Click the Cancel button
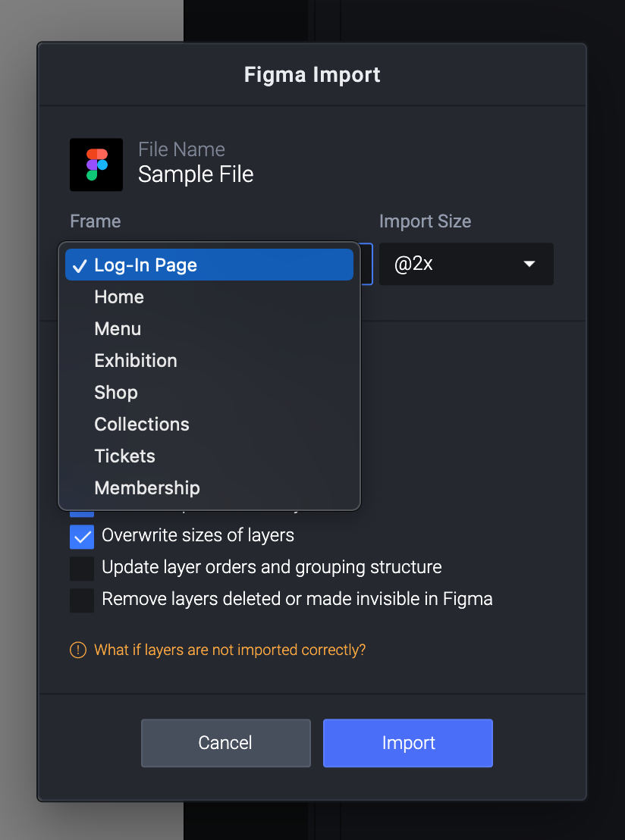 coord(226,743)
